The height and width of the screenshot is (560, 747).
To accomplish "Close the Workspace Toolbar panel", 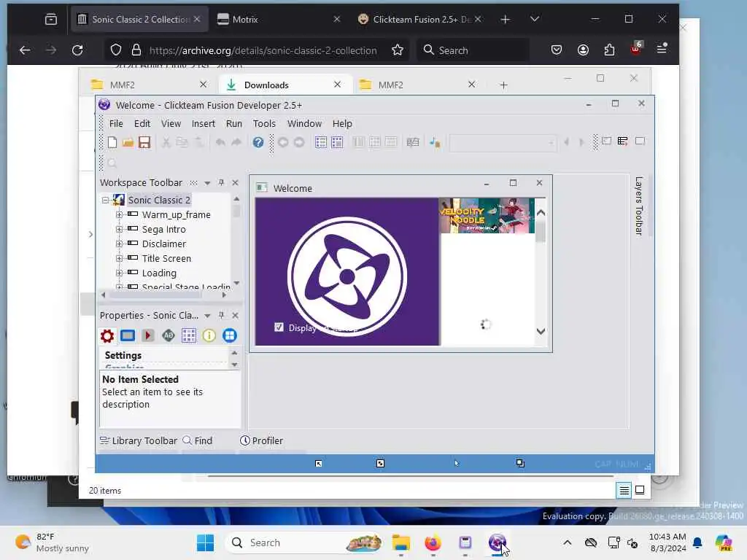I will 235,182.
